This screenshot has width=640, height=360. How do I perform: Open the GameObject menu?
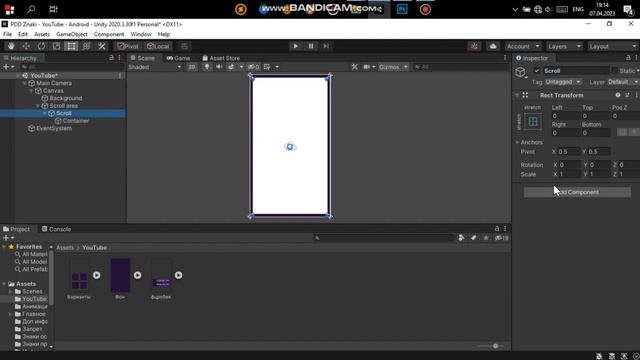point(72,34)
